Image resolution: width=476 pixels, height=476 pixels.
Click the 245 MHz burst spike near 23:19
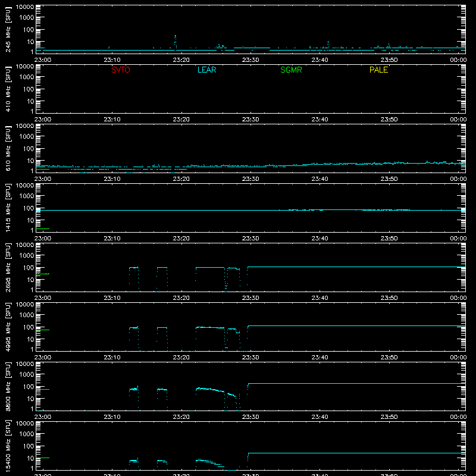[x=175, y=42]
